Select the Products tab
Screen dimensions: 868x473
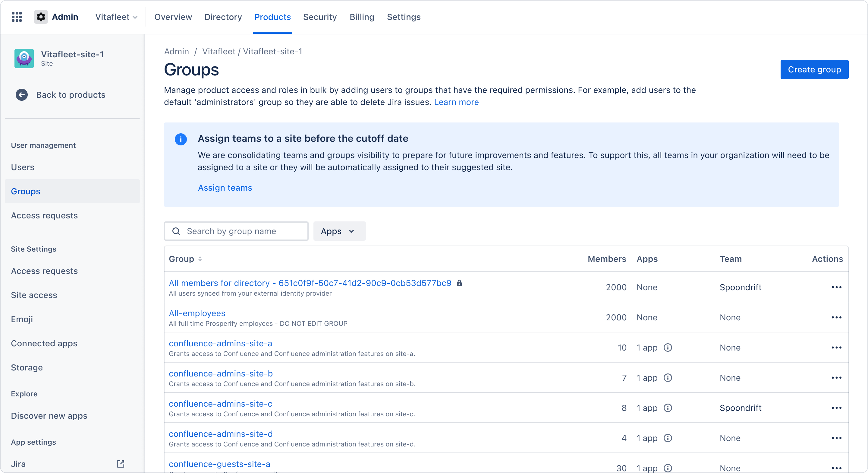272,17
